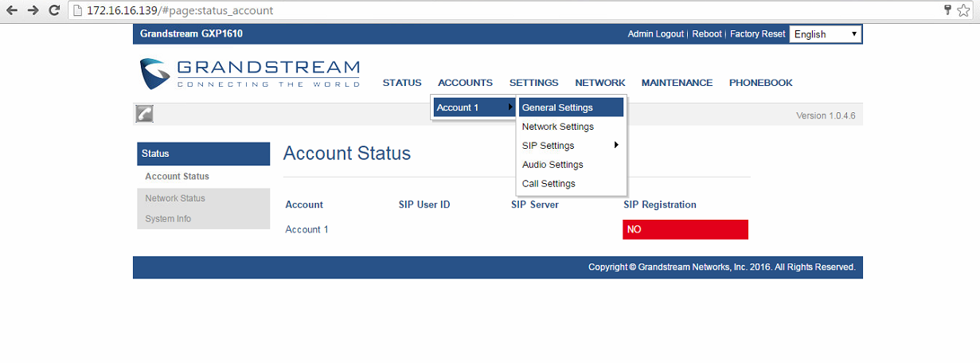Select General Settings from the menu

coord(571,107)
